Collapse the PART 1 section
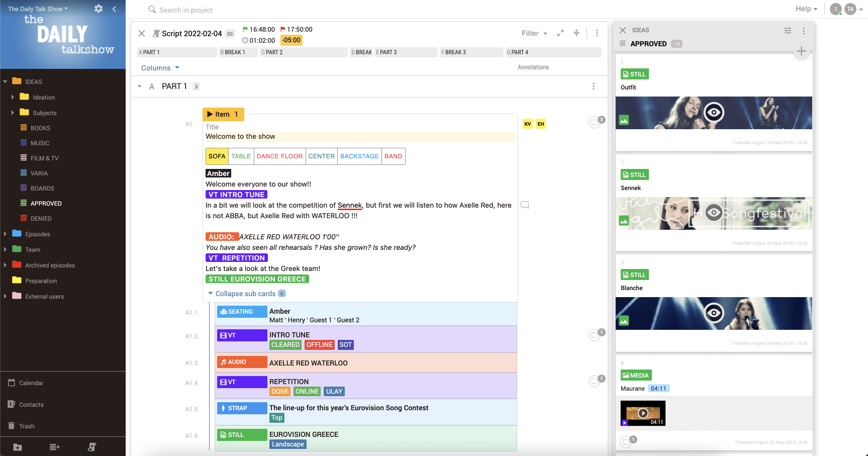Image resolution: width=868 pixels, height=456 pixels. (x=140, y=86)
